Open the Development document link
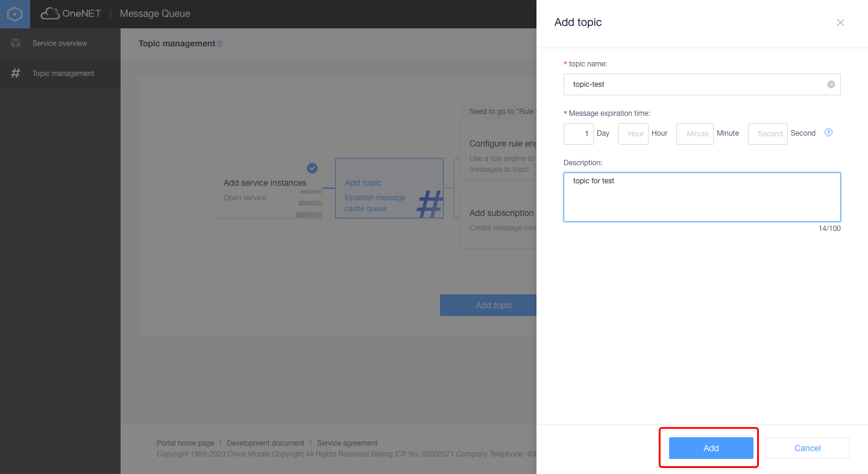This screenshot has height=474, width=868. (x=265, y=443)
